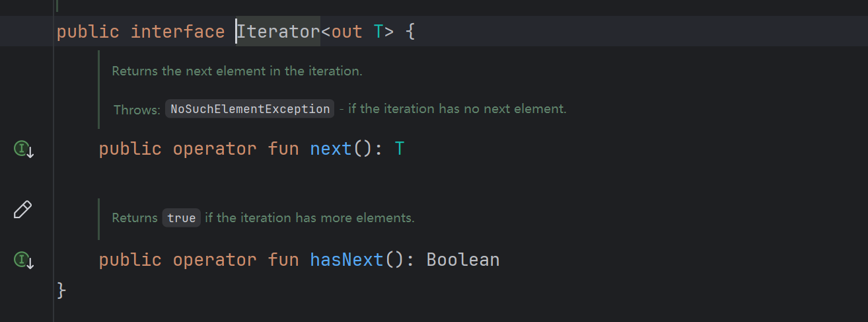Screen dimensions: 868x322
Task: Click the 'true' code literal in docs
Action: [x=182, y=218]
